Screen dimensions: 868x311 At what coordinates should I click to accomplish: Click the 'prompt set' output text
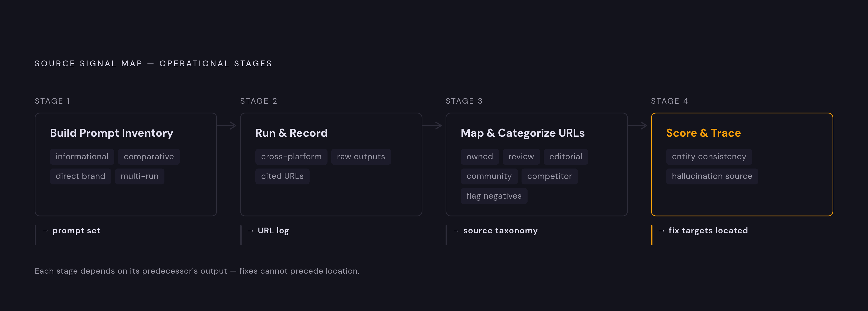coord(76,231)
